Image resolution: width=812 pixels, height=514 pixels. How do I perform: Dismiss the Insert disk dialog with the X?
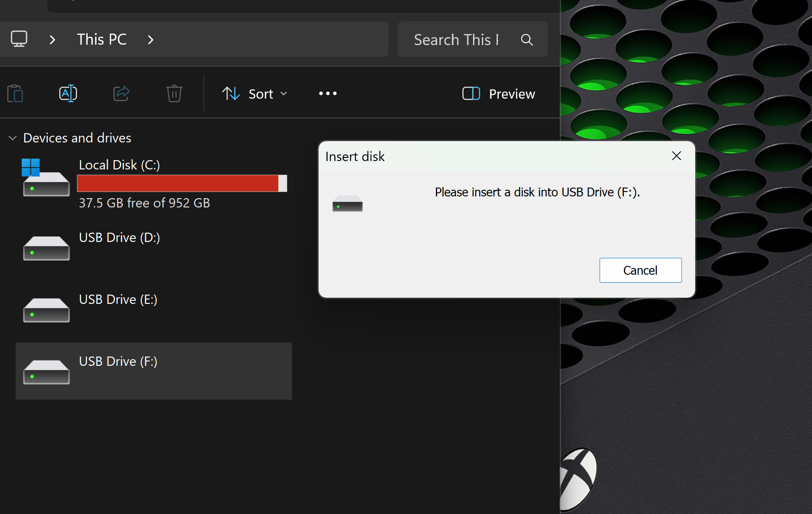coord(676,156)
